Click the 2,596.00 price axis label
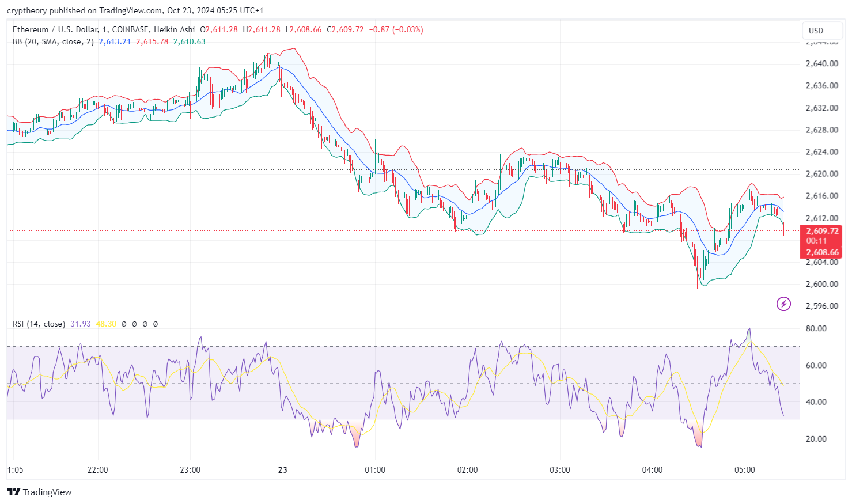Viewport: 852px width, 504px height. pyautogui.click(x=822, y=305)
